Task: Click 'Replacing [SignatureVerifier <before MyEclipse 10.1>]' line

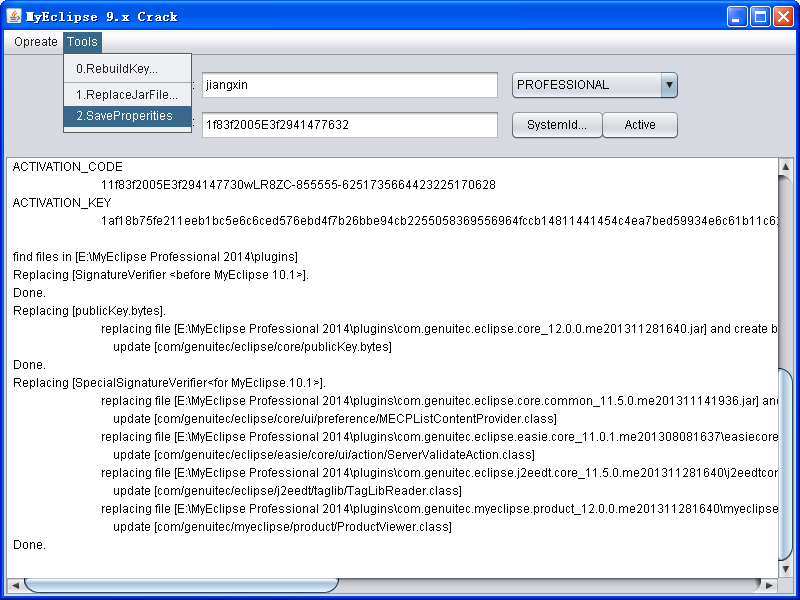Action: tap(161, 274)
